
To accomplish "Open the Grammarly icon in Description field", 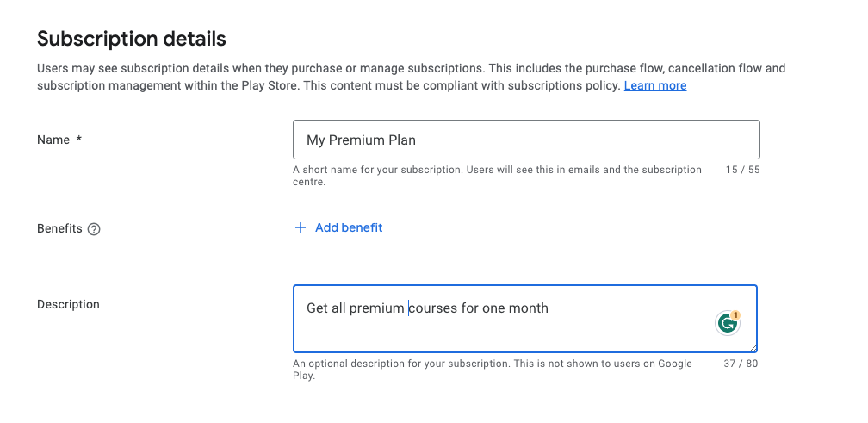I will (728, 323).
